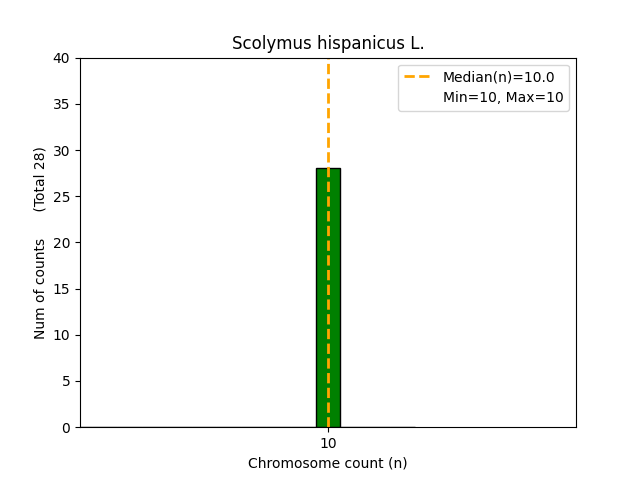The width and height of the screenshot is (640, 480).
Task: Select the green histogram bar
Action: point(328,300)
